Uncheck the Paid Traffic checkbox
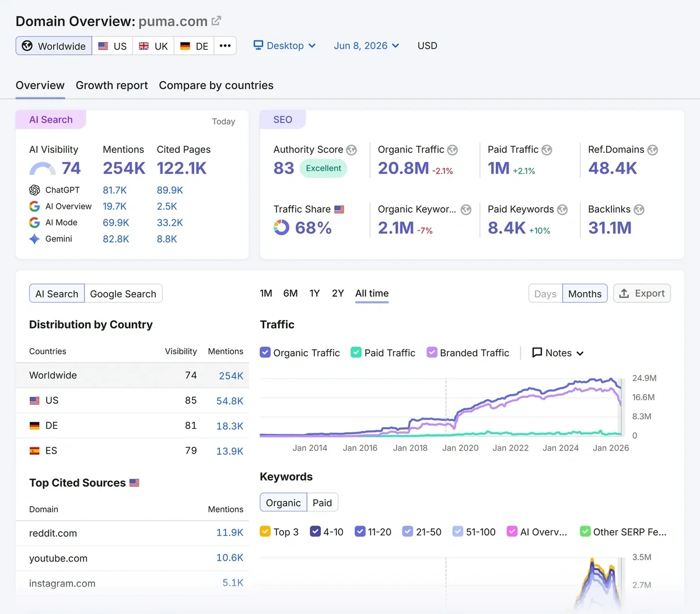The image size is (700, 614). [x=356, y=352]
